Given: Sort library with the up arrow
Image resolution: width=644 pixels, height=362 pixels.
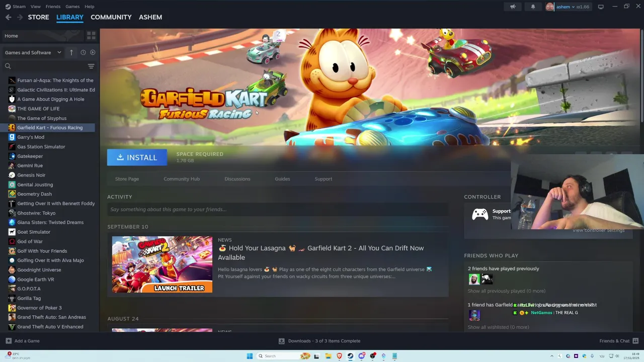Looking at the screenshot, I should (x=71, y=52).
